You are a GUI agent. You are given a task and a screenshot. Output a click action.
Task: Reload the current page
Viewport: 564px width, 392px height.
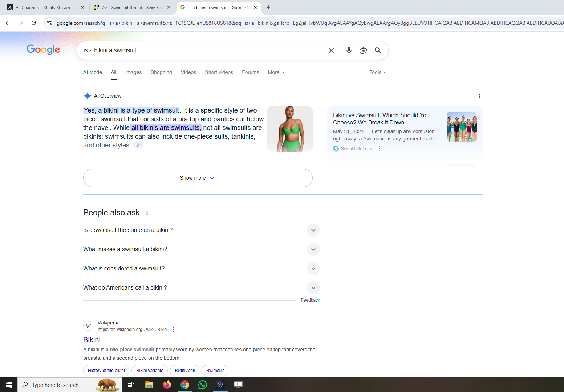(34, 23)
